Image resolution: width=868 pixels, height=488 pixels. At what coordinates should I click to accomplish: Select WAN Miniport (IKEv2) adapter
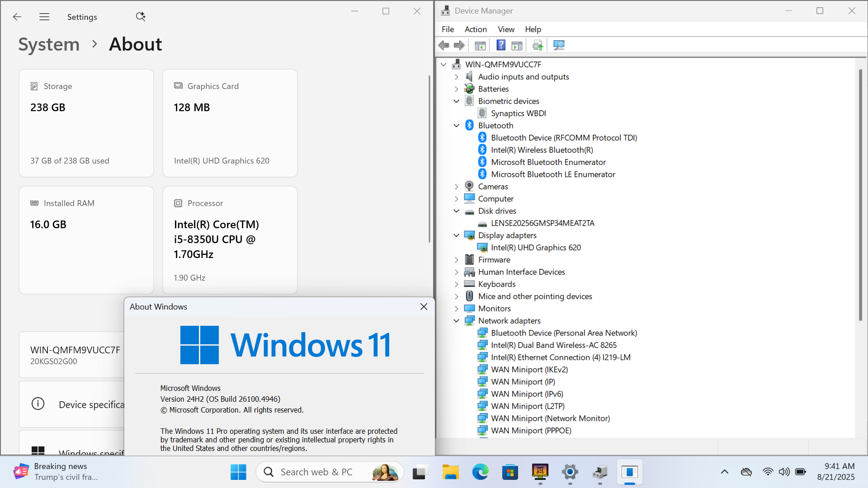click(529, 370)
